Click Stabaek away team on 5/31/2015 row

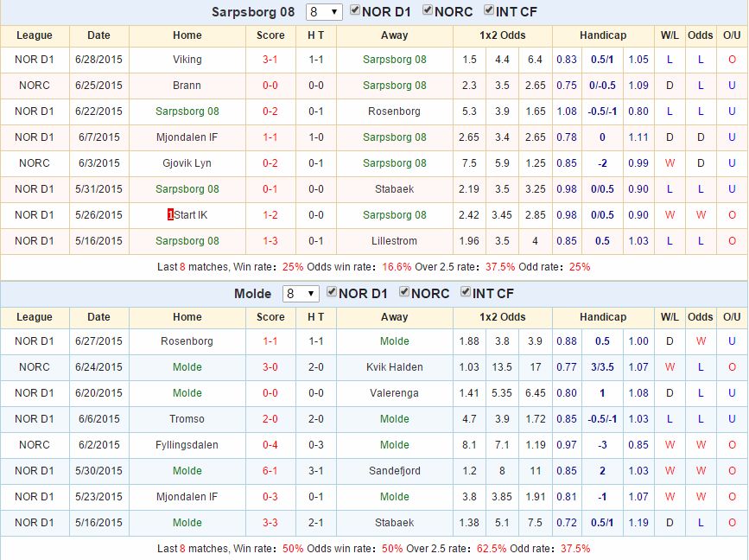(x=394, y=189)
